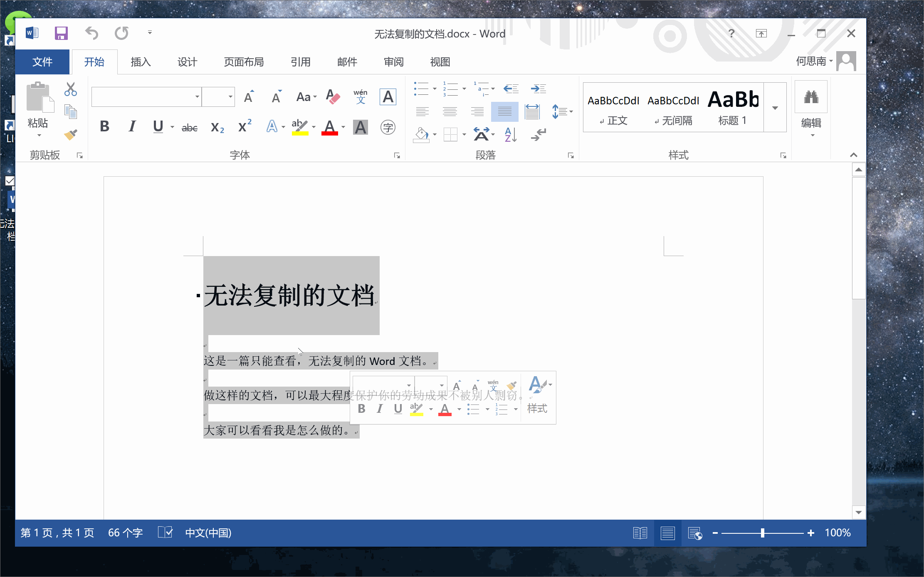The width and height of the screenshot is (924, 577).
Task: Click the Increase Indent icon
Action: tap(539, 89)
